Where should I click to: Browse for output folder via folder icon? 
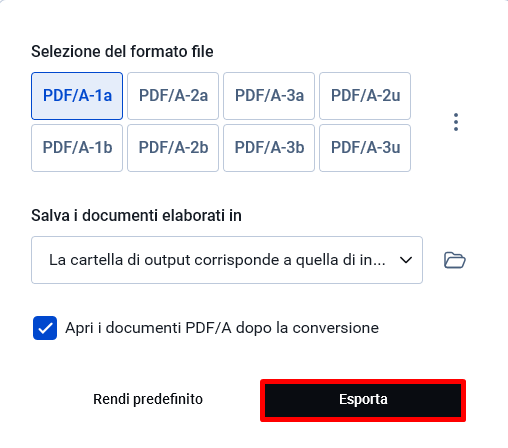pyautogui.click(x=455, y=260)
